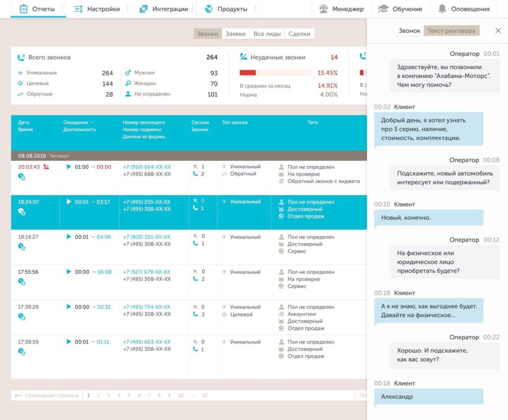The height and width of the screenshot is (420, 508).
Task: Click the Интеграции icon in top menu
Action: click(143, 9)
